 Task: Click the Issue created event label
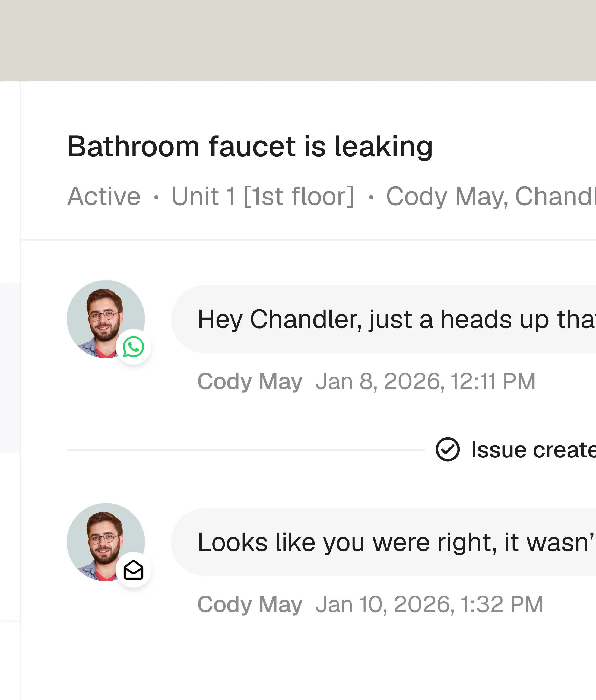pyautogui.click(x=533, y=450)
